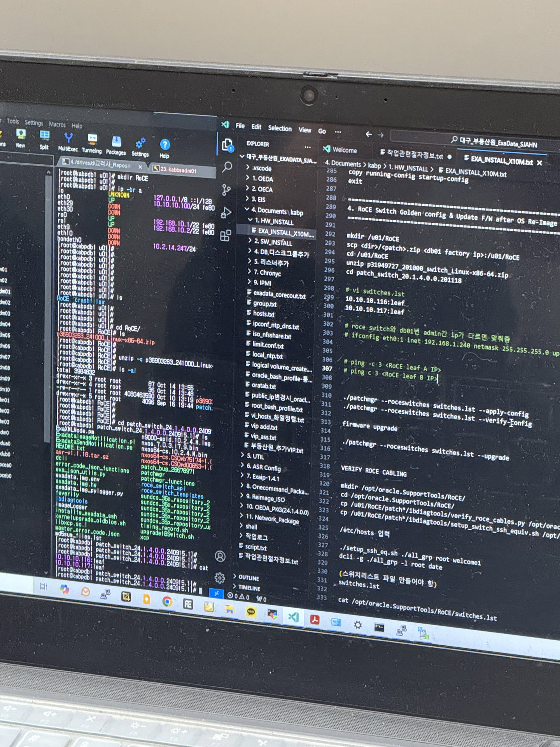Open hosts.txt in the explorer
Viewport: 560px width, 747px height.
[x=264, y=314]
